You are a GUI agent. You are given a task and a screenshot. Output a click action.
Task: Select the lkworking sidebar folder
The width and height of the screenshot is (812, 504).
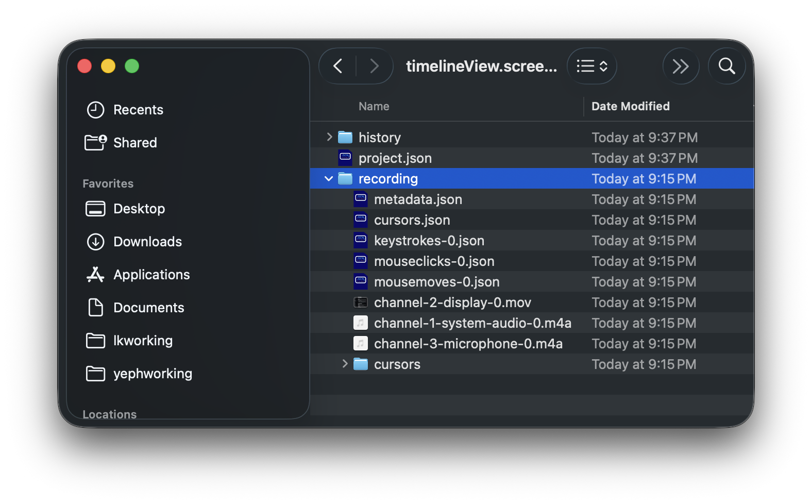tap(129, 341)
